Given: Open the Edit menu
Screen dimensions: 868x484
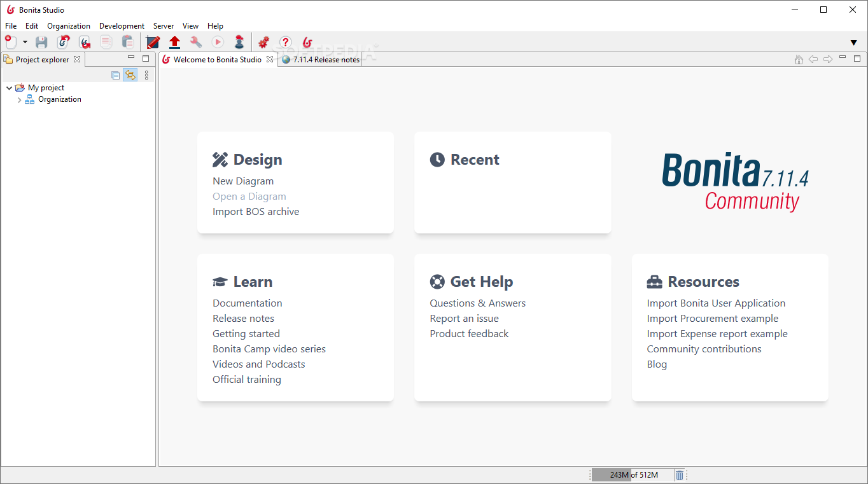Looking at the screenshot, I should click(32, 26).
